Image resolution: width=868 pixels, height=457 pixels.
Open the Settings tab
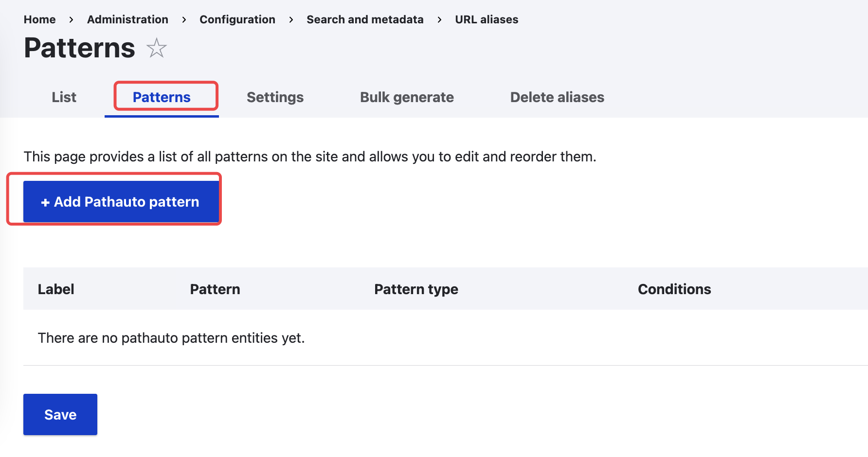click(x=275, y=97)
